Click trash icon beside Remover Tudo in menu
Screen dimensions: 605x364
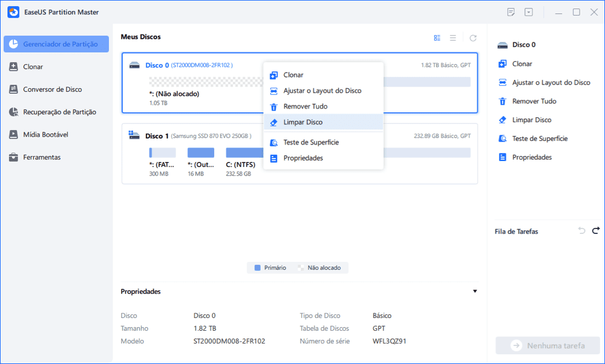(273, 107)
